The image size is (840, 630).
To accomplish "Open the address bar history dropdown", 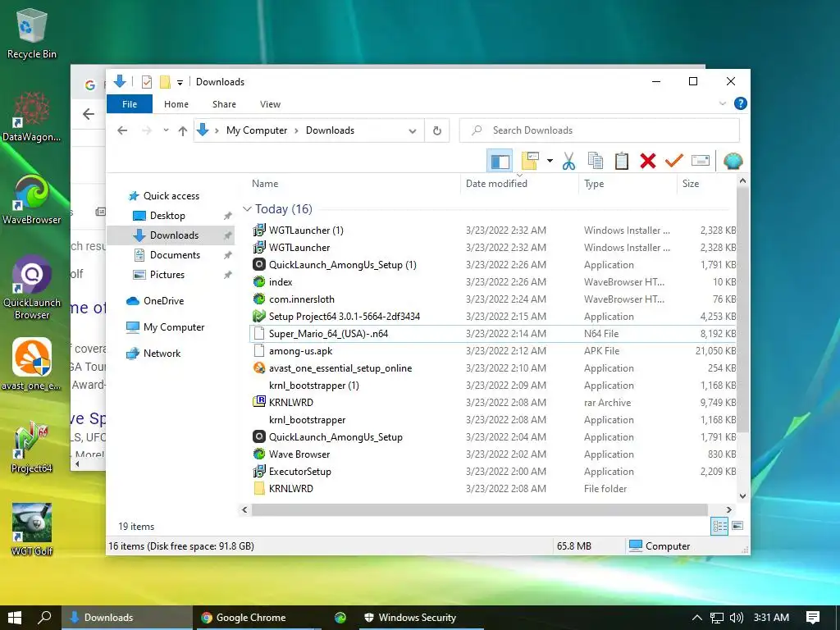I will tap(413, 130).
